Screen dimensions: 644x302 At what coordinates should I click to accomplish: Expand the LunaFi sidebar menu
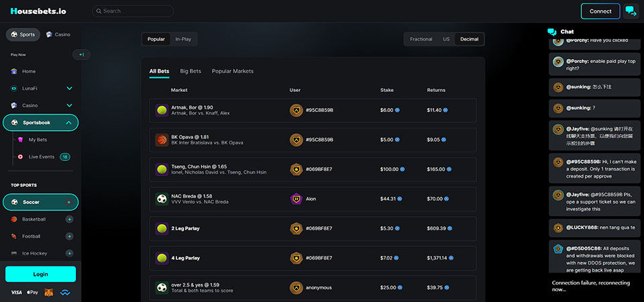click(x=69, y=88)
